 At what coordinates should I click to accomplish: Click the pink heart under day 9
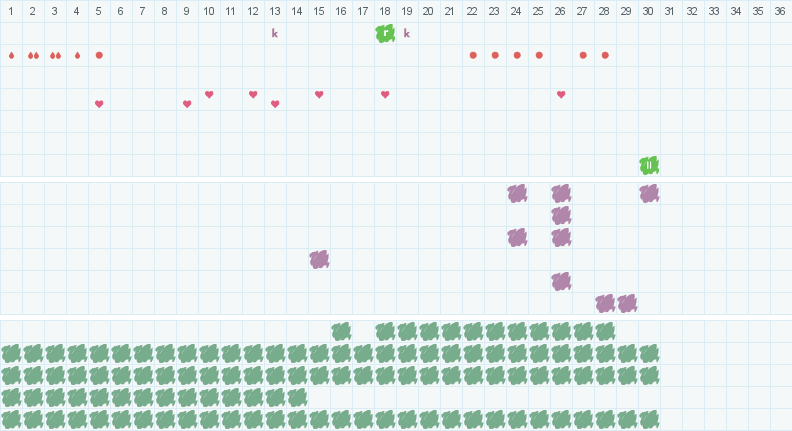[x=187, y=104]
